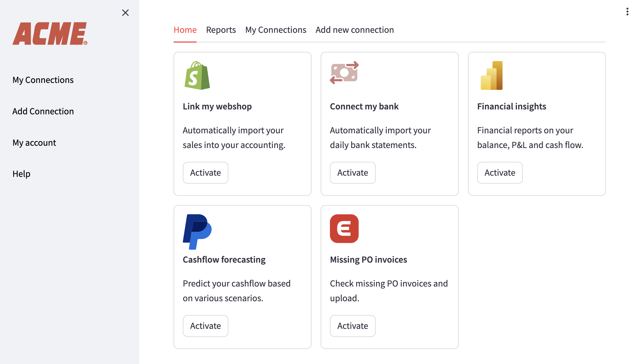This screenshot has height=364, width=639.
Task: Open My account in the sidebar
Action: 34,143
